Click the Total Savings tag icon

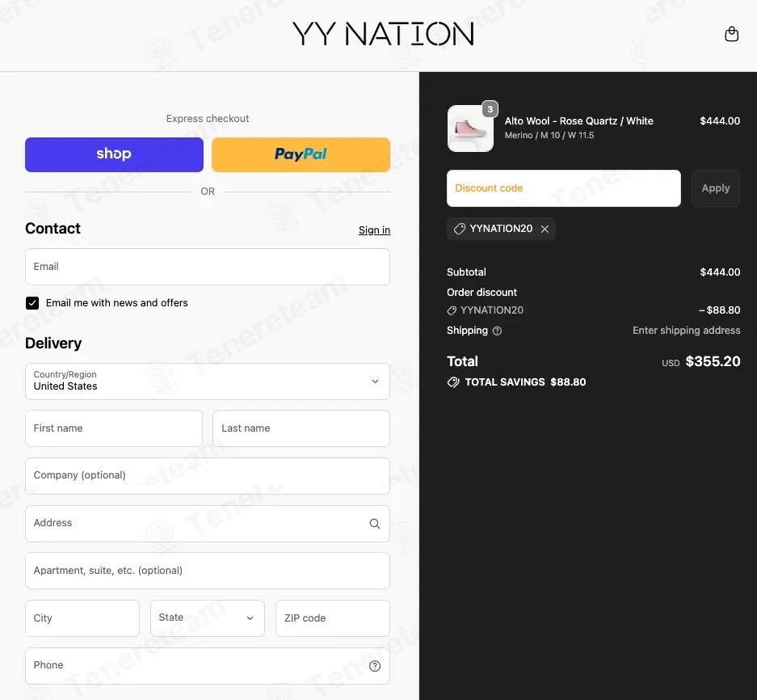point(453,382)
